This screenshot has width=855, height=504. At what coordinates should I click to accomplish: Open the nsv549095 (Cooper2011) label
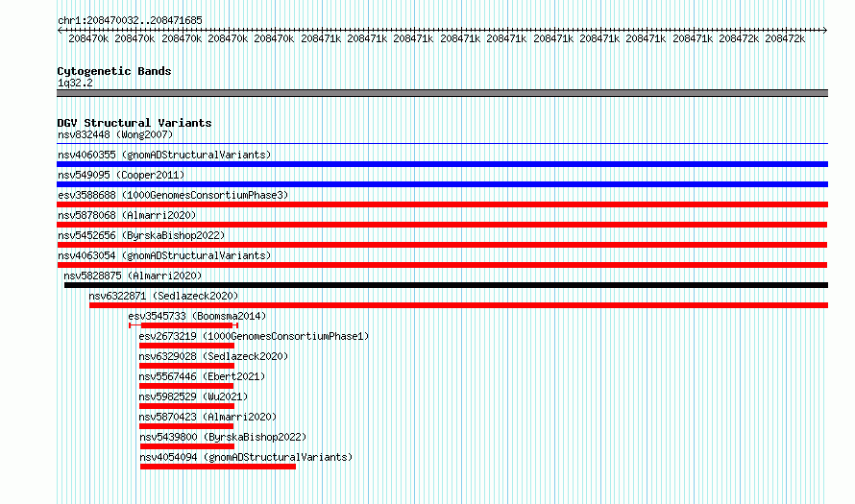(x=121, y=175)
